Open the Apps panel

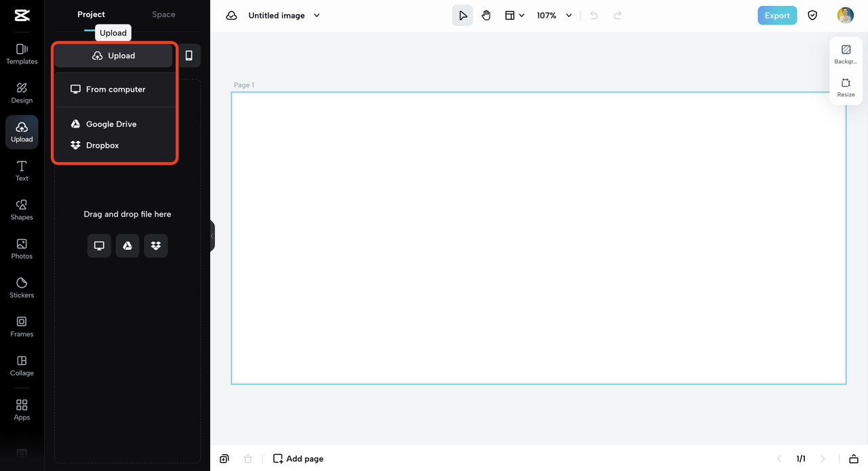[x=22, y=410]
